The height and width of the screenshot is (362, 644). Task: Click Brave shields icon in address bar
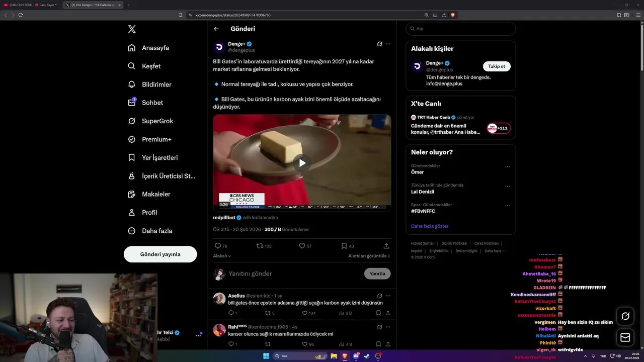point(453,15)
